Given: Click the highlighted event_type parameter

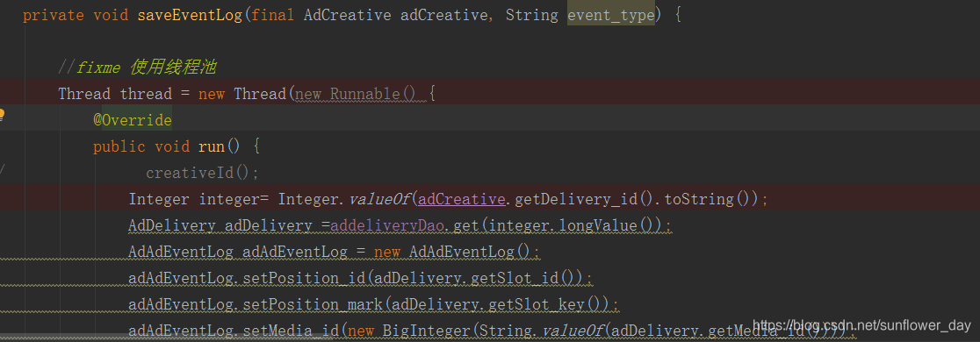Looking at the screenshot, I should [x=611, y=15].
